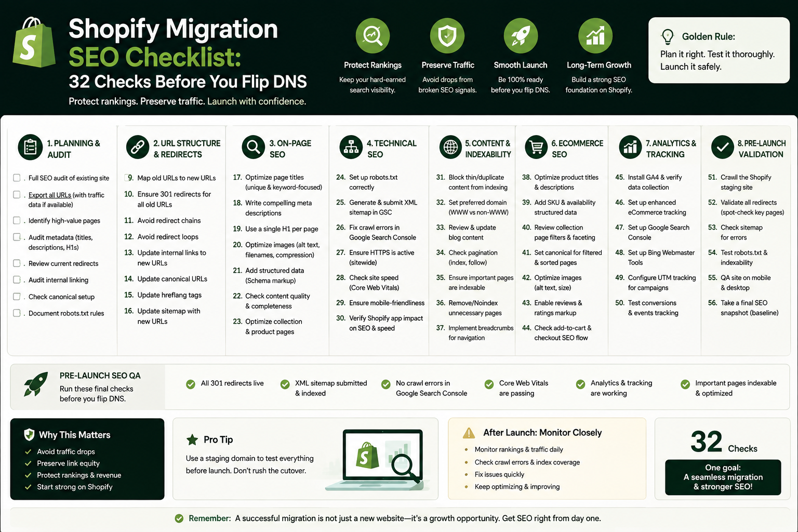Check the Review current redirects box
798x532 pixels.
[17, 263]
